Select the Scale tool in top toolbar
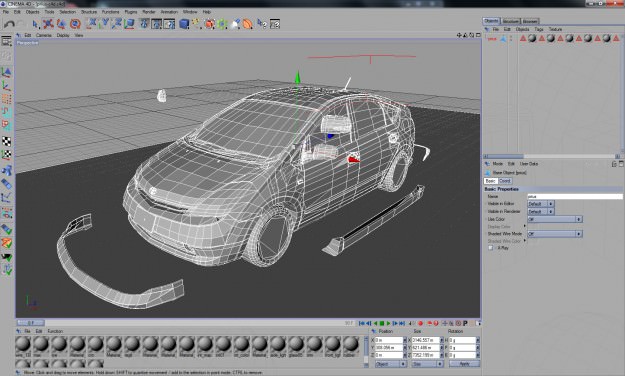 click(x=61, y=24)
